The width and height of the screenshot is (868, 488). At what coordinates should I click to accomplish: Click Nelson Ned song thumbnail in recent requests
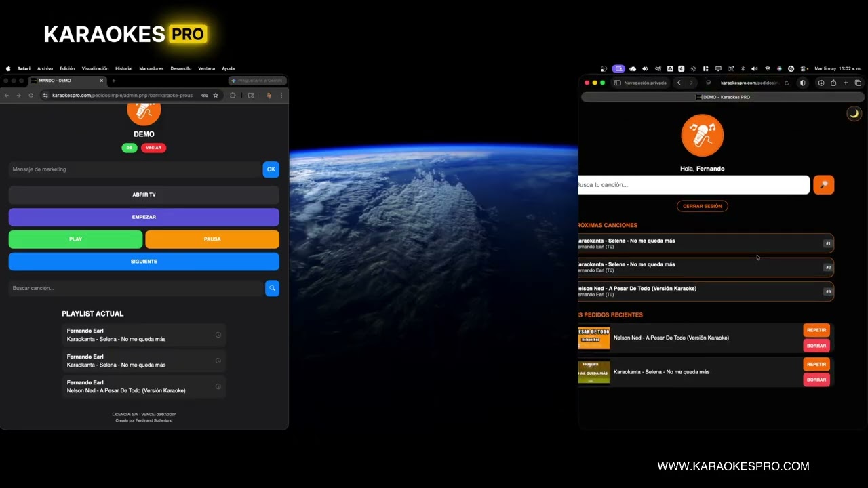pos(594,338)
